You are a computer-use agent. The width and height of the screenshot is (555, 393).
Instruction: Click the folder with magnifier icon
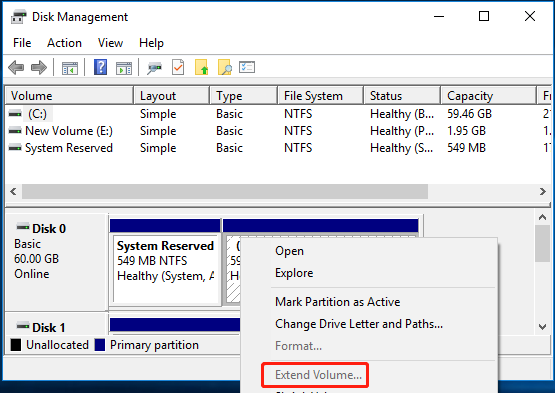pos(225,67)
